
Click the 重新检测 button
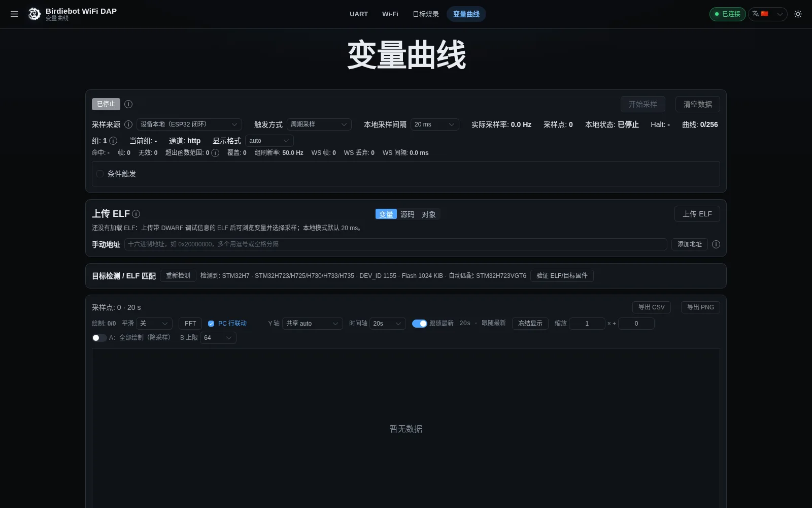pos(178,276)
